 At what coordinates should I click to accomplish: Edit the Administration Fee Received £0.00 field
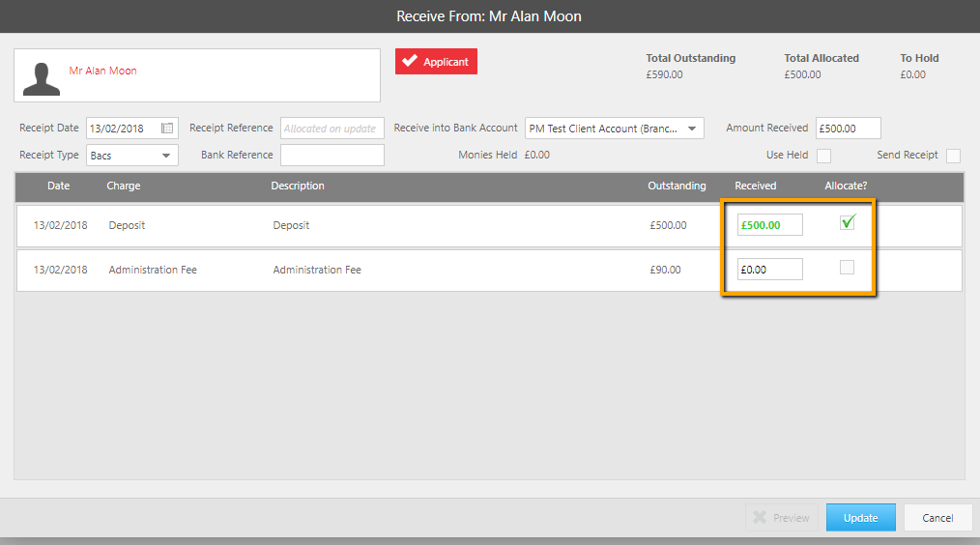[x=770, y=270]
